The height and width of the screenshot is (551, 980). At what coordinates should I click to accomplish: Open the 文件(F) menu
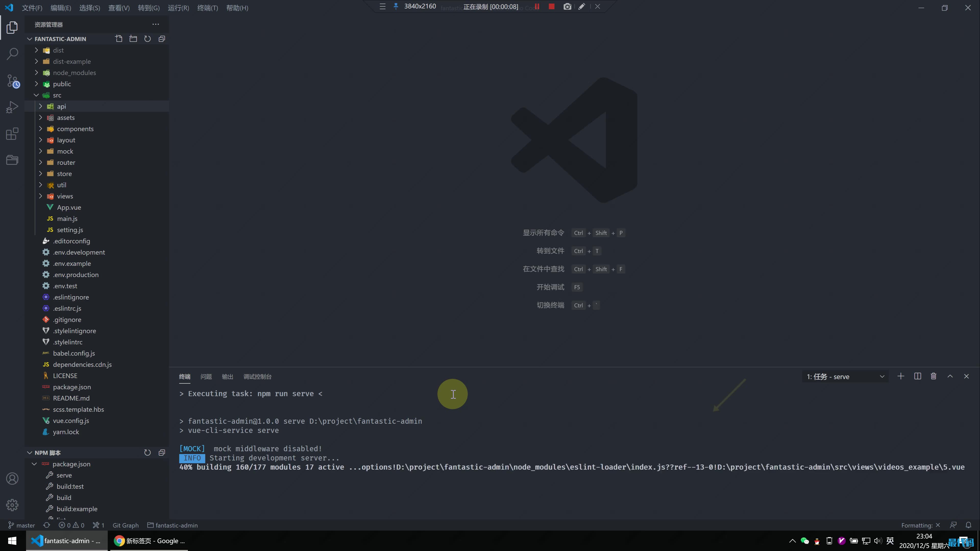(32, 8)
